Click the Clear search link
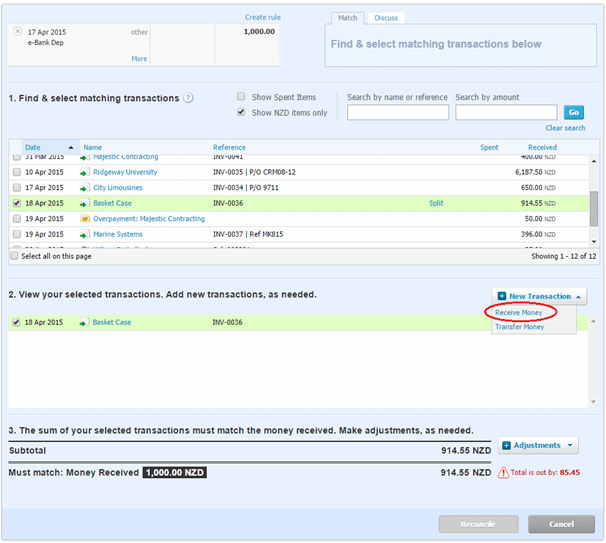 point(565,128)
